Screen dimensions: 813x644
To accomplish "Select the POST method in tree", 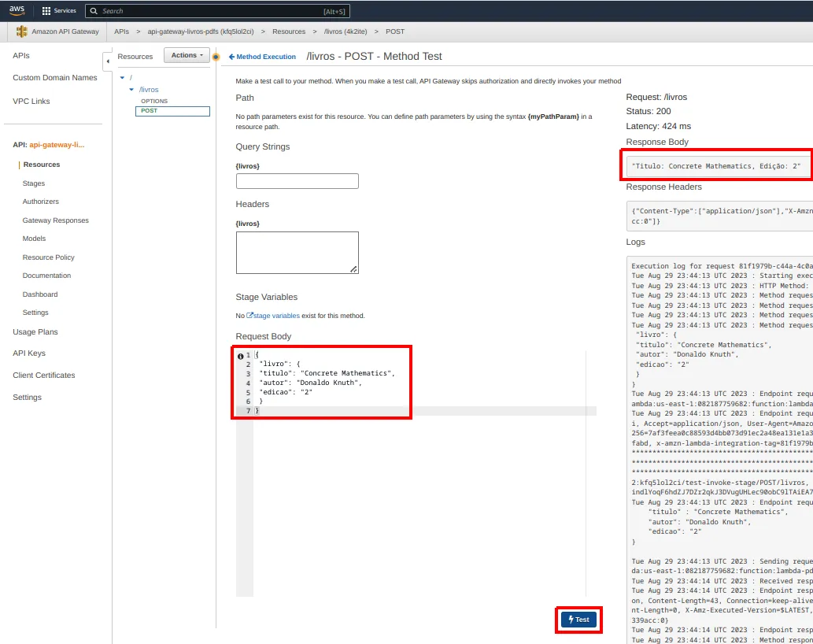I will tap(172, 111).
